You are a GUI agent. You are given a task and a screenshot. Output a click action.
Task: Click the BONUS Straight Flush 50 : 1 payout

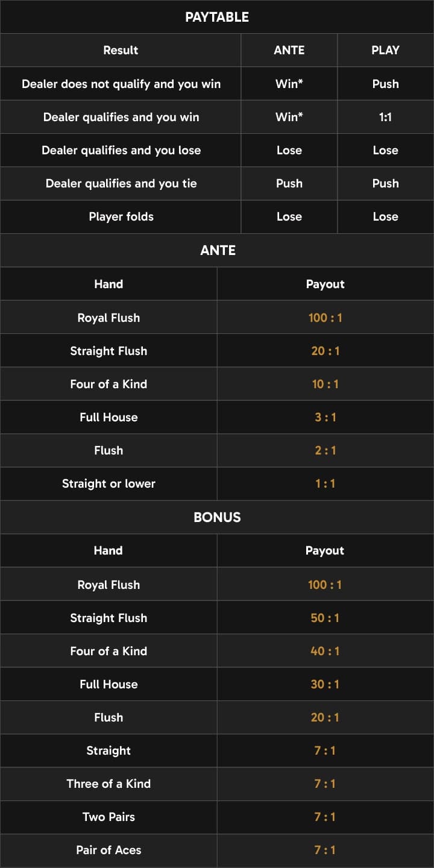tap(325, 618)
